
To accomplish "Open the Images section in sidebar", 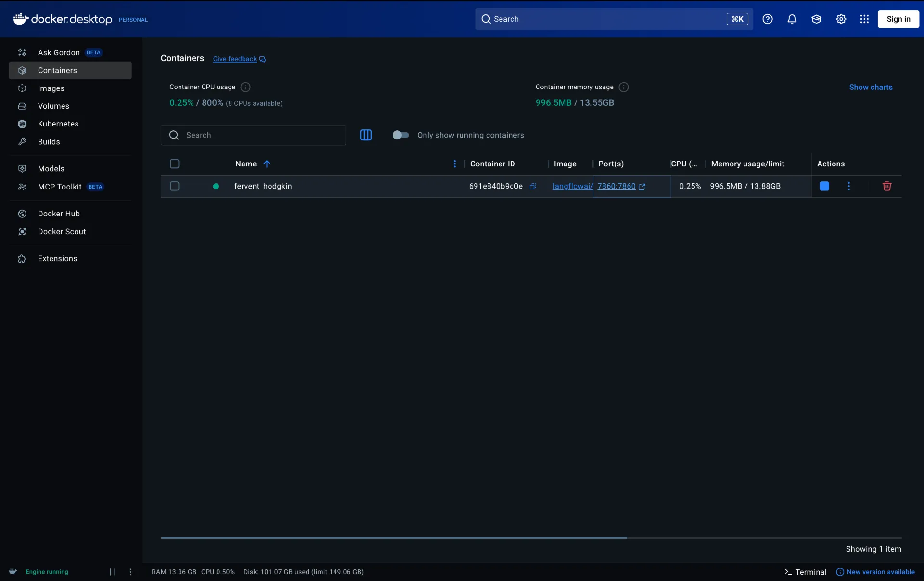I will click(51, 88).
